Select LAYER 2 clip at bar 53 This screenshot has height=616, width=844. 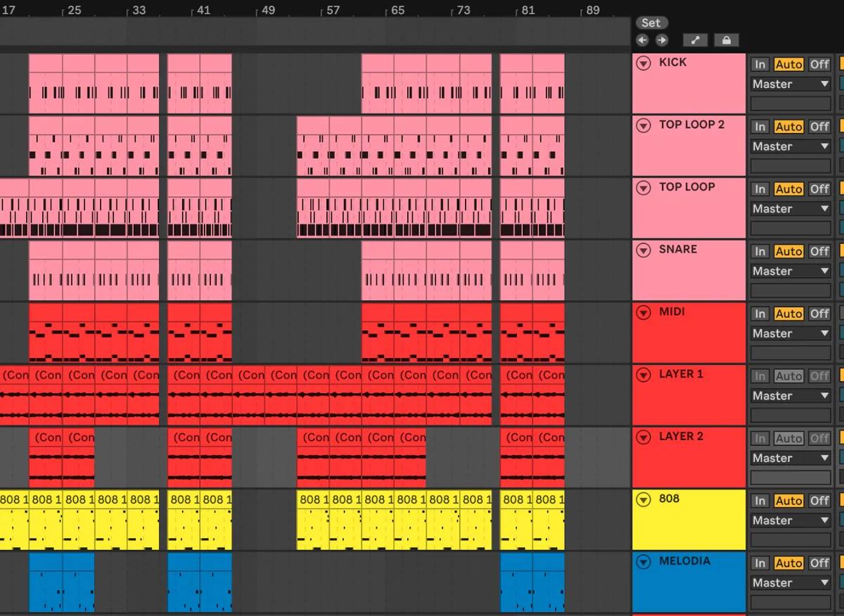313,458
